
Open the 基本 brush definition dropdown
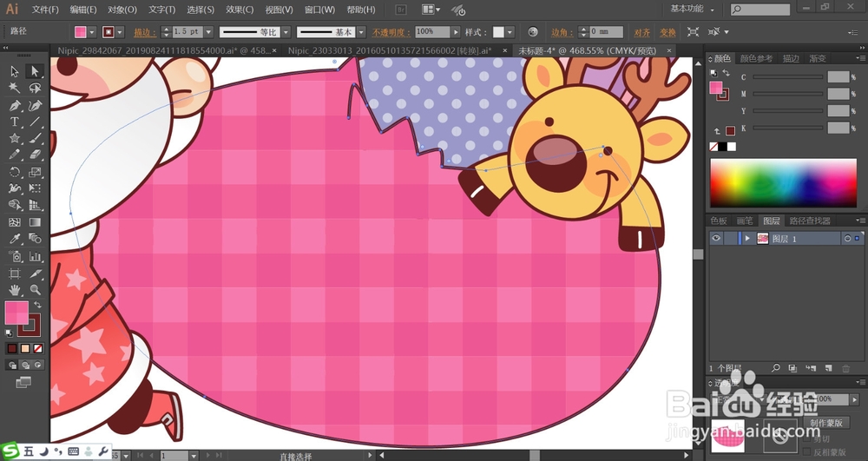click(x=361, y=32)
